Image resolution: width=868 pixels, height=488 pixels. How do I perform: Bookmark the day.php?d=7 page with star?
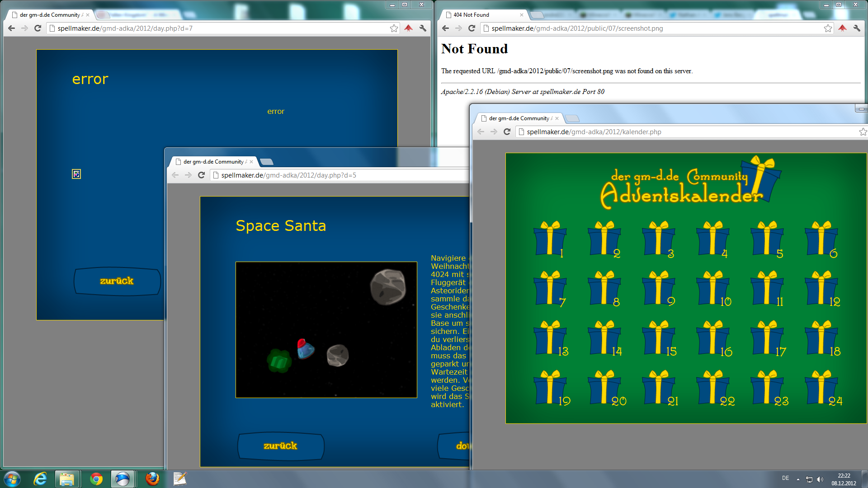coord(394,28)
